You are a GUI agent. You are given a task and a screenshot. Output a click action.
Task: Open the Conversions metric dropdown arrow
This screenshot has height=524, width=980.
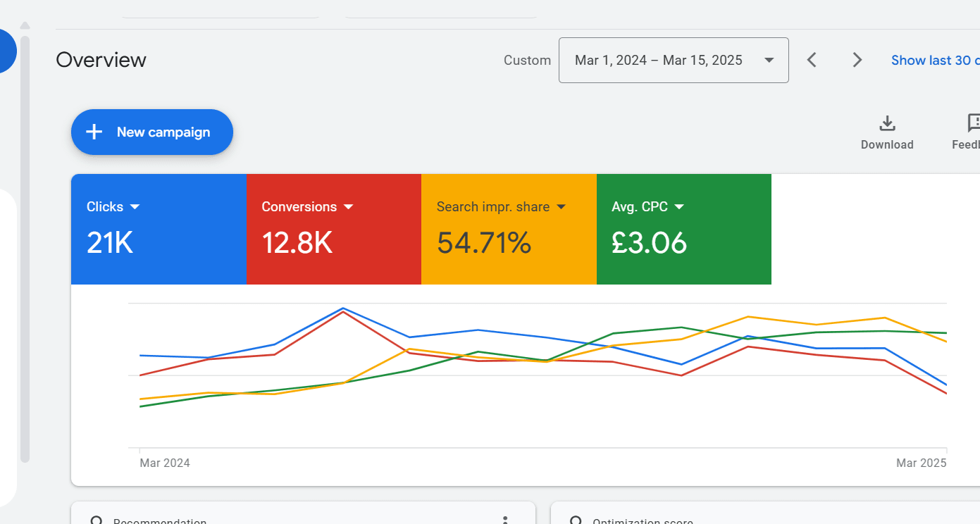348,207
